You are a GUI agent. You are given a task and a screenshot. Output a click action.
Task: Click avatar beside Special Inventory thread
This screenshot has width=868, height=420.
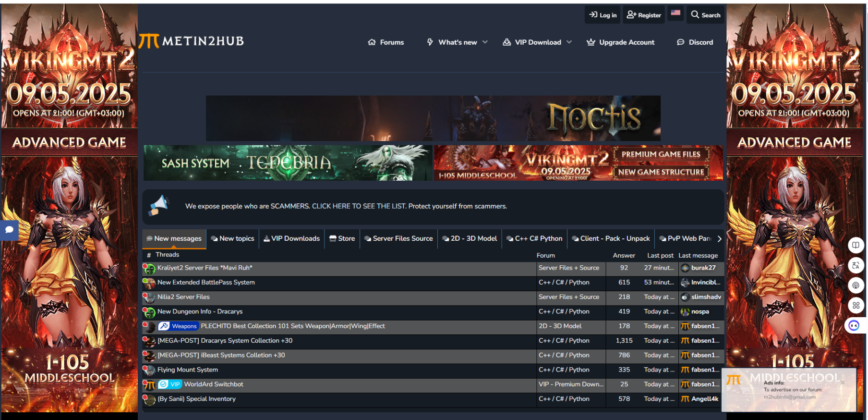[150, 399]
